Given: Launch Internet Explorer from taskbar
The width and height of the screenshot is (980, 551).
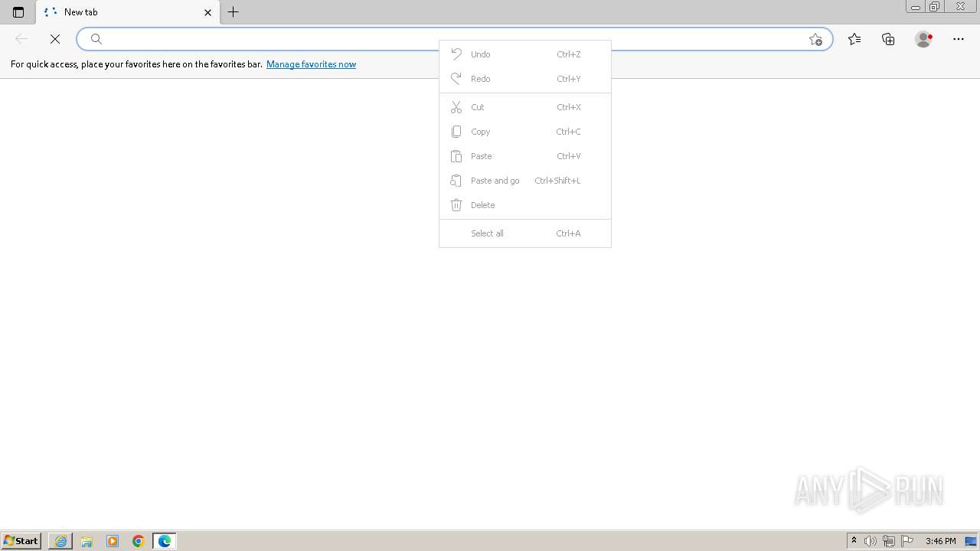Looking at the screenshot, I should tap(60, 541).
